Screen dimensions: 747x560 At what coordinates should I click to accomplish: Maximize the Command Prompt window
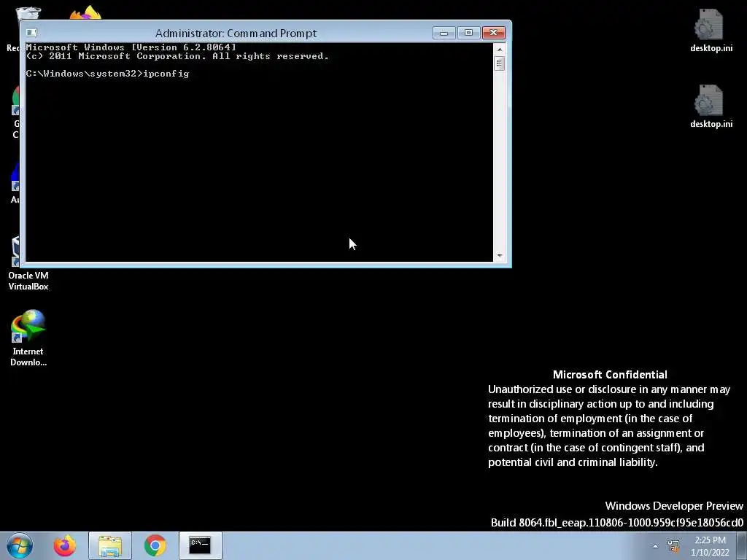point(468,32)
